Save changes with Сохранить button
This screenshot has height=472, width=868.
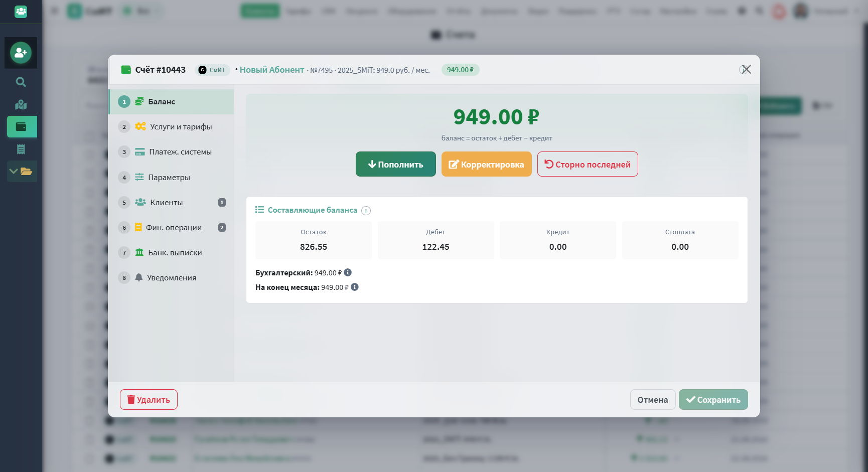[x=713, y=400]
